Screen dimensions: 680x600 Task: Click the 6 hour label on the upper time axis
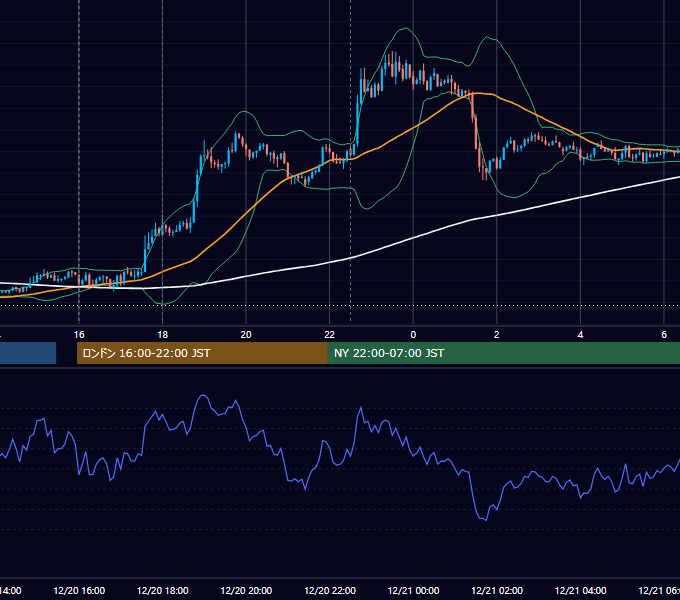pos(664,335)
